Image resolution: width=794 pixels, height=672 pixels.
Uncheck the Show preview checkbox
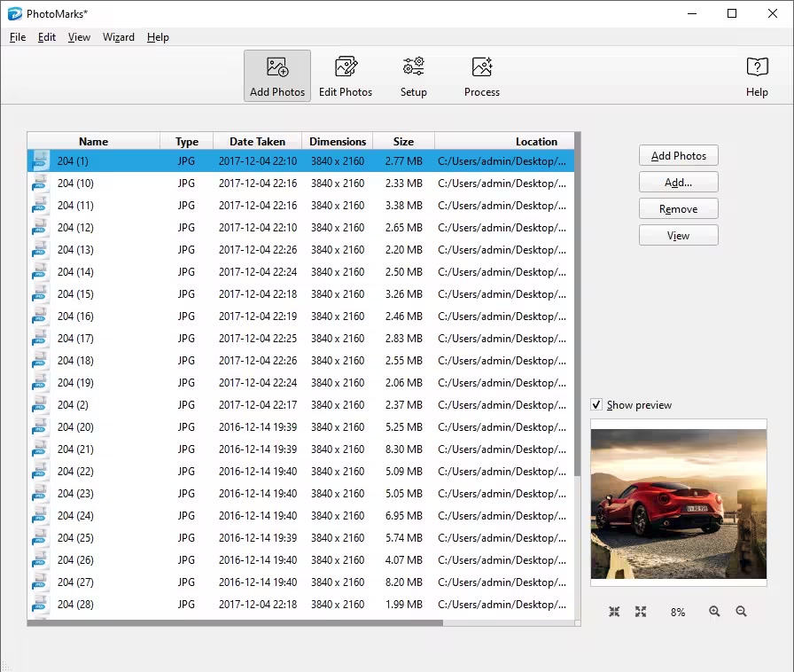[x=597, y=405]
